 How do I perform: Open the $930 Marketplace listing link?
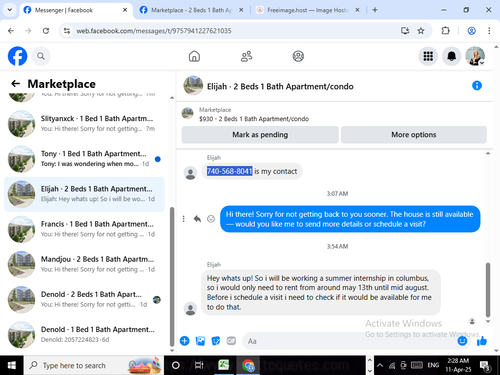(x=254, y=119)
